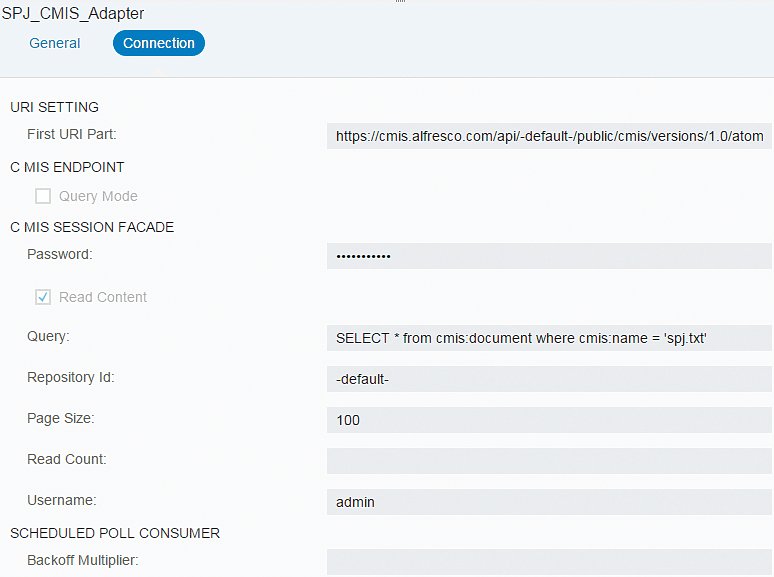Click the SCHEDULED POLL CONSUMER header
The width and height of the screenshot is (774, 577).
(115, 533)
